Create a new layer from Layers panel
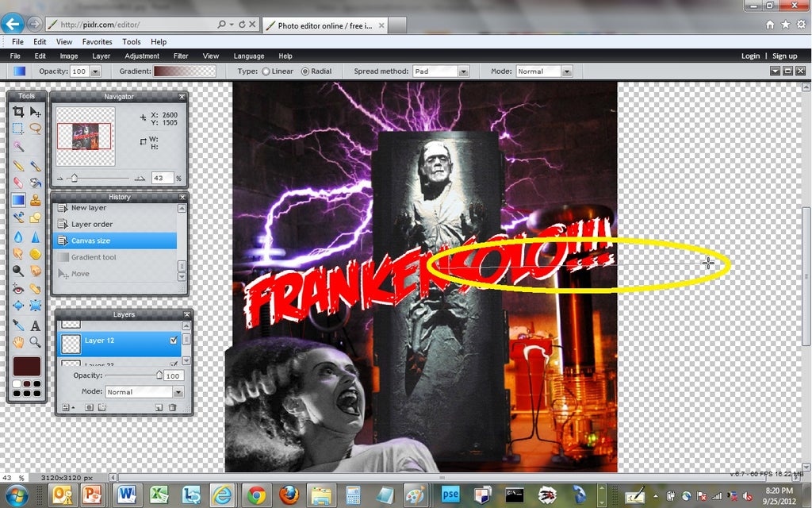The image size is (812, 508). click(x=159, y=408)
